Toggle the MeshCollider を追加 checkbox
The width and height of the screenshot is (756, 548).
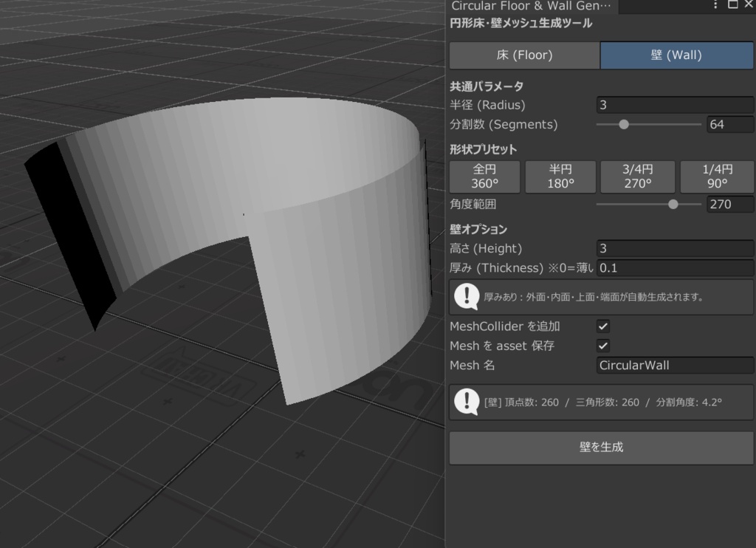(603, 326)
